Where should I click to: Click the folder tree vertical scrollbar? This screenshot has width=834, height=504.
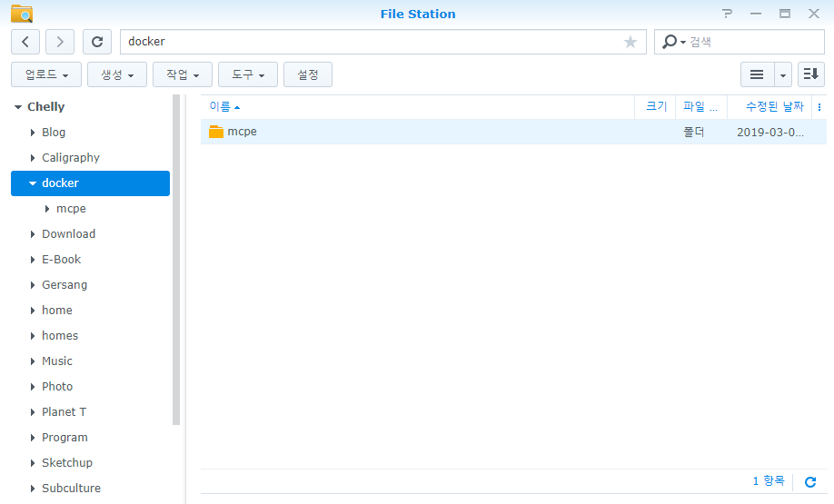176,260
